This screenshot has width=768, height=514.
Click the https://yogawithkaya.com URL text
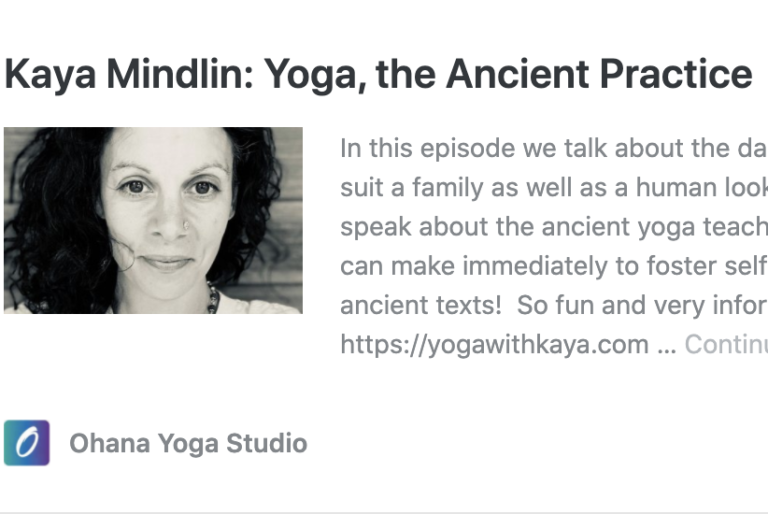click(494, 344)
